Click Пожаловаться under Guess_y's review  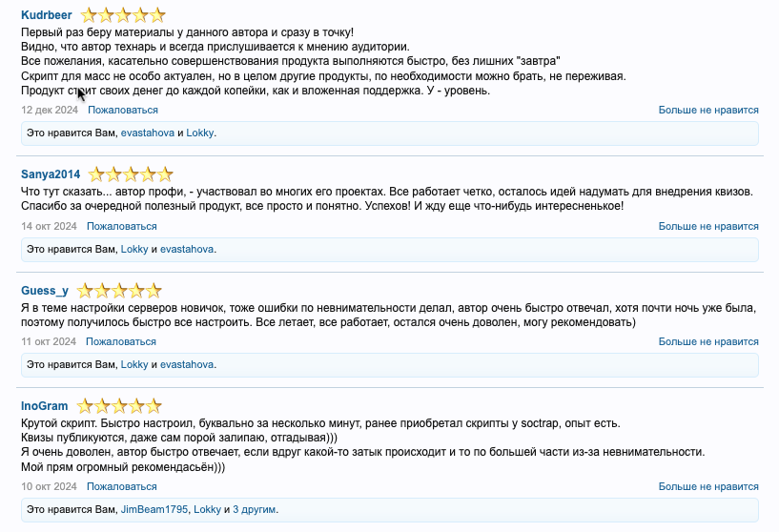click(x=121, y=341)
